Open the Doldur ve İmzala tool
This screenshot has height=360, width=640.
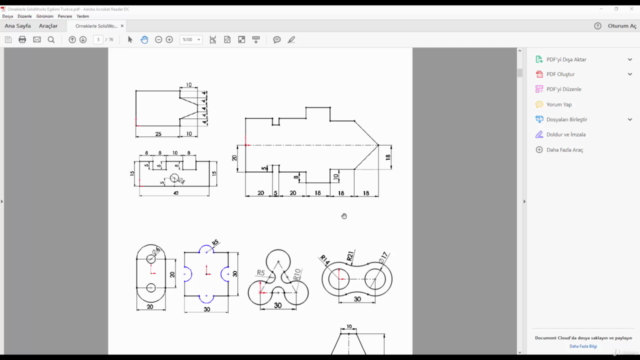(566, 135)
